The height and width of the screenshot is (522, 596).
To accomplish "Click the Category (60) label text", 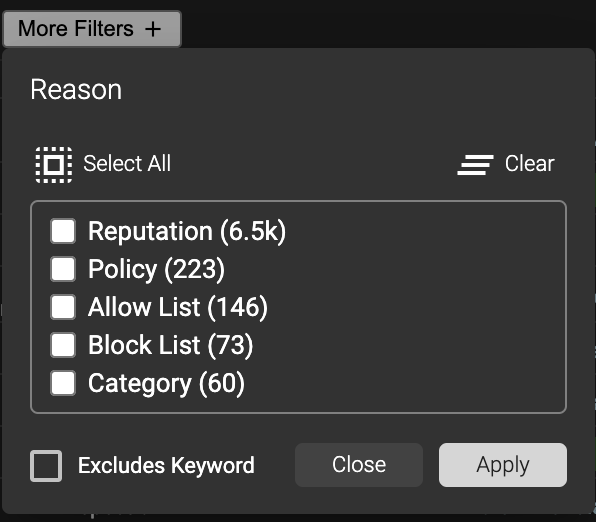I will click(x=166, y=384).
